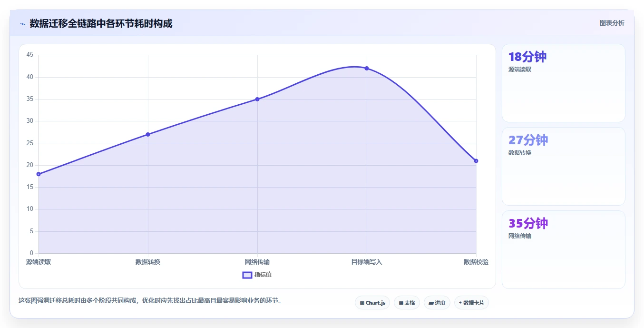Click the 数据校验 data point on the line
This screenshot has width=644, height=328.
pos(476,161)
